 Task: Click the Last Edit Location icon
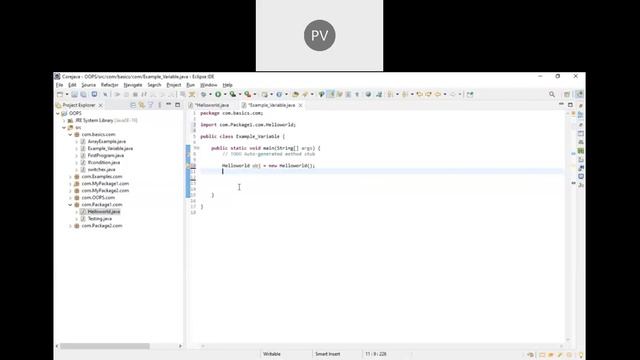420,94
